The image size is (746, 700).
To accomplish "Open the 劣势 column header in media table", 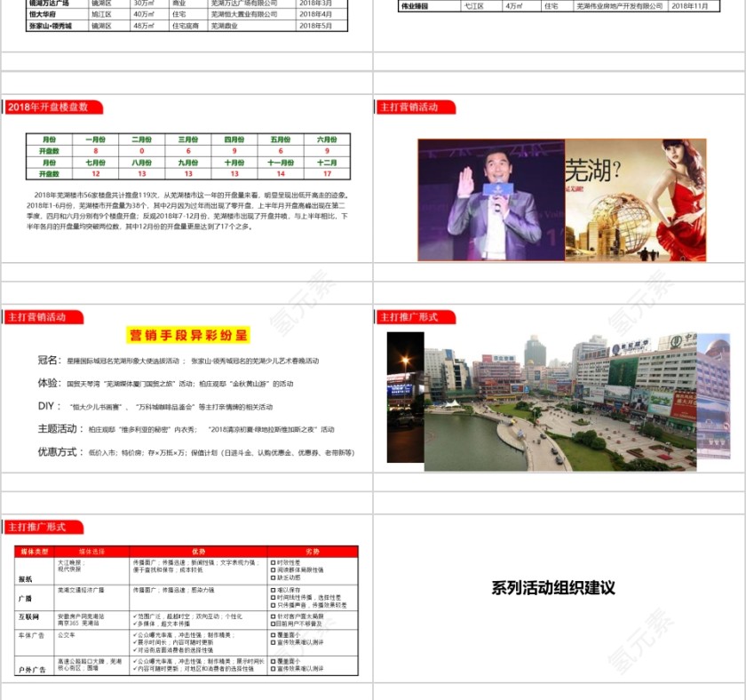I will (x=313, y=551).
